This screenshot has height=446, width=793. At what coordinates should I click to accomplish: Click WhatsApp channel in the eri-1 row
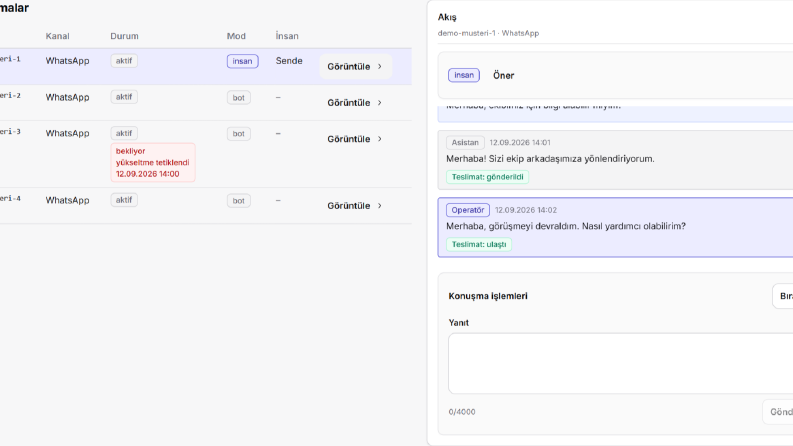67,61
